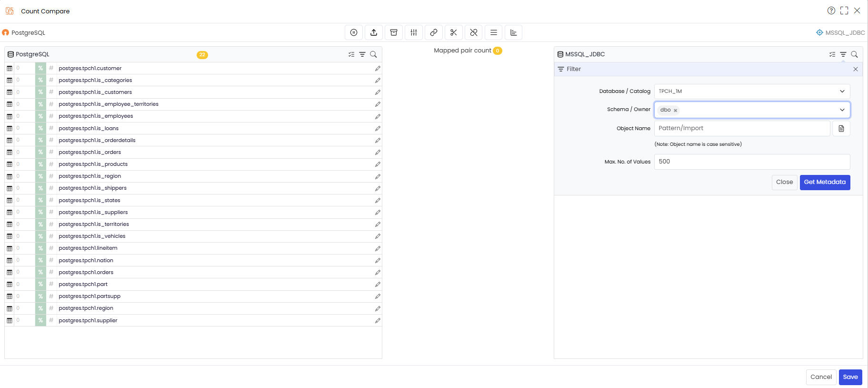Open the PostgreSQL panel search icon
868x388 pixels.
tap(373, 54)
